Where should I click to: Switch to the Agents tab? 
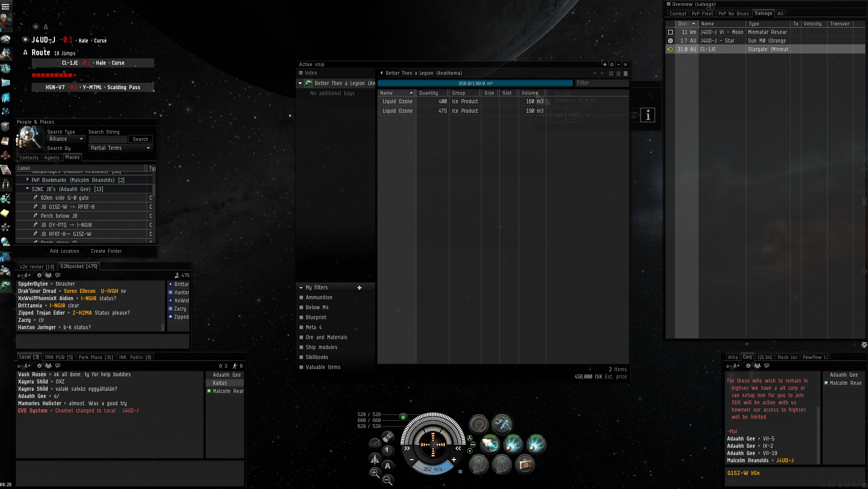point(52,158)
